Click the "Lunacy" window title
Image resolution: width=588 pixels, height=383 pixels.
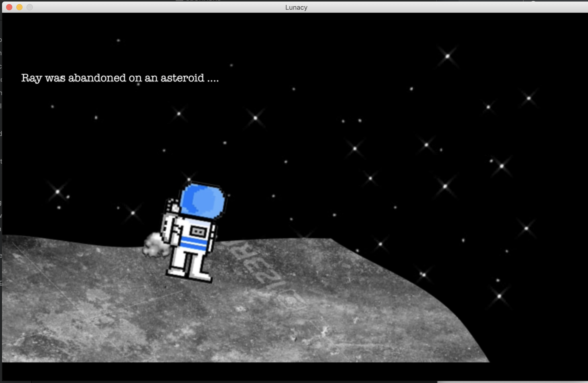pos(296,7)
